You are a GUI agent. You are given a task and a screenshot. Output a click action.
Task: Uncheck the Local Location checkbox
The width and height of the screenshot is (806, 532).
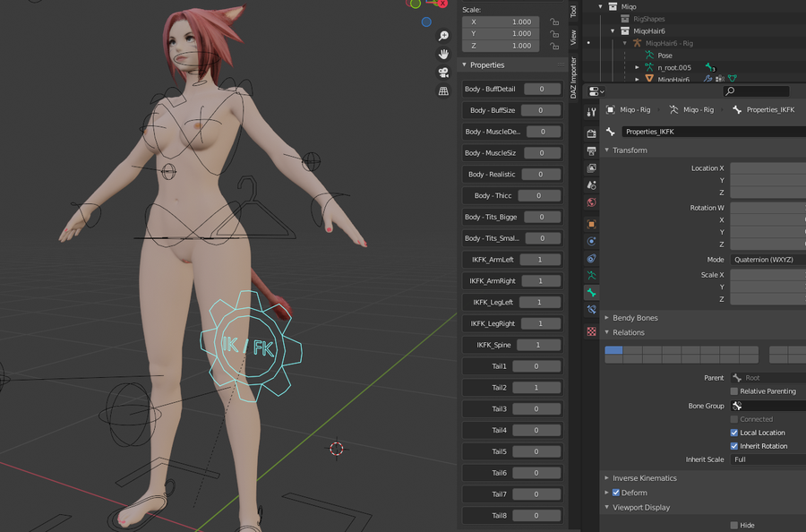pos(734,433)
